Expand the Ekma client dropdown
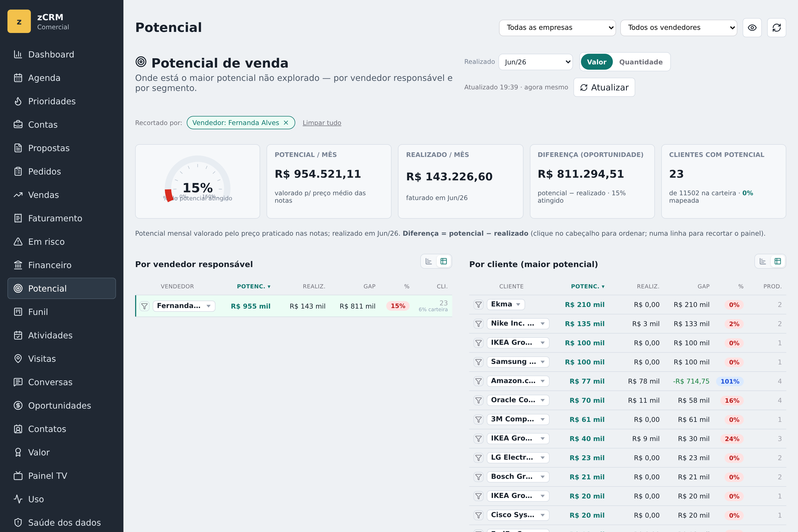Image resolution: width=798 pixels, height=532 pixels. [506, 304]
